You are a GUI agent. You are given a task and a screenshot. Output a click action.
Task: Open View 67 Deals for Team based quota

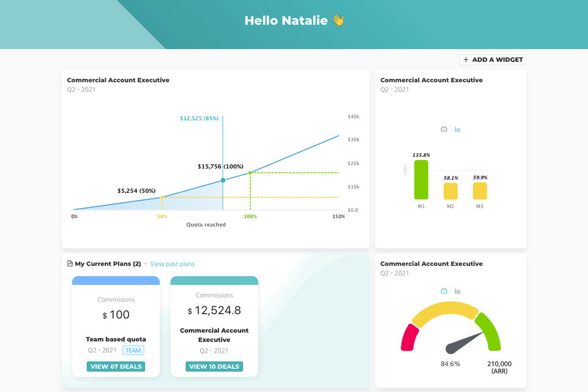(x=116, y=366)
